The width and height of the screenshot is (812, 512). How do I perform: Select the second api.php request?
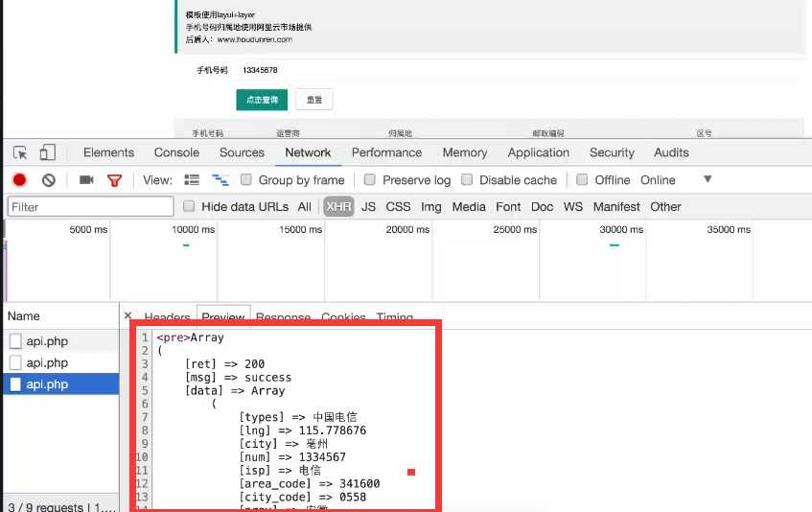61,362
